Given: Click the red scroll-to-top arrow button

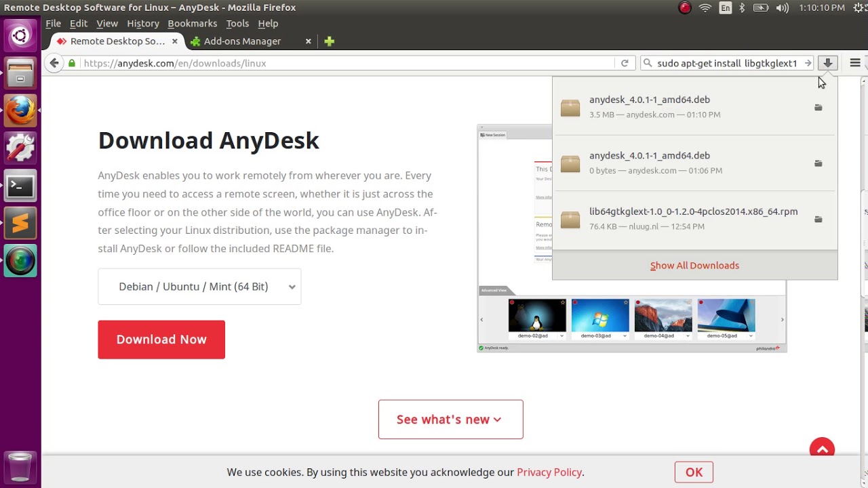Looking at the screenshot, I should pos(822,449).
